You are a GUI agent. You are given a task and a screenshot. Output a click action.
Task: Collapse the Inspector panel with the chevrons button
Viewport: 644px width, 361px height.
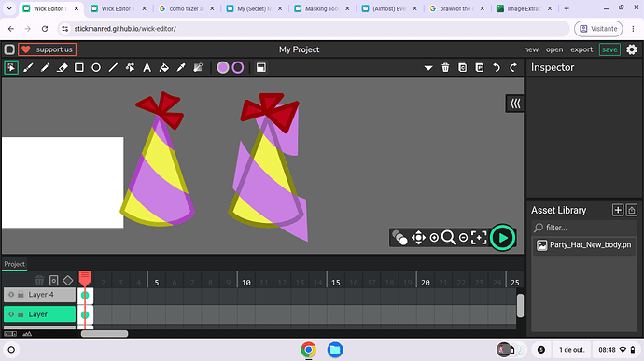tap(515, 104)
